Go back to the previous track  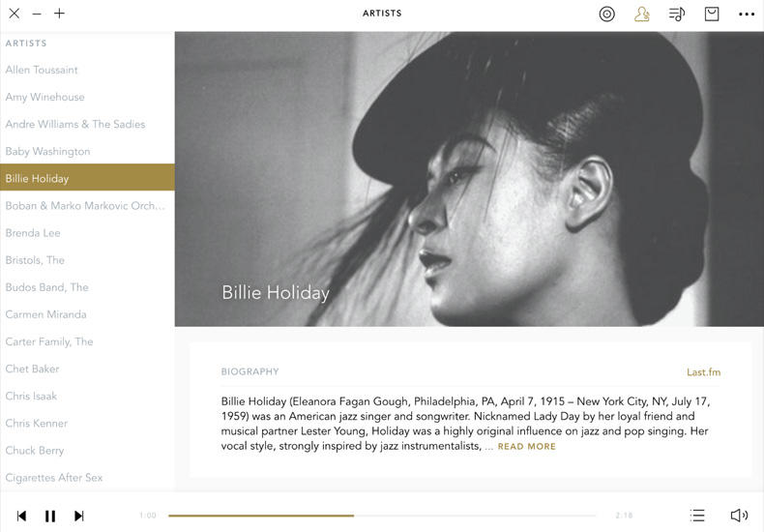(21, 516)
